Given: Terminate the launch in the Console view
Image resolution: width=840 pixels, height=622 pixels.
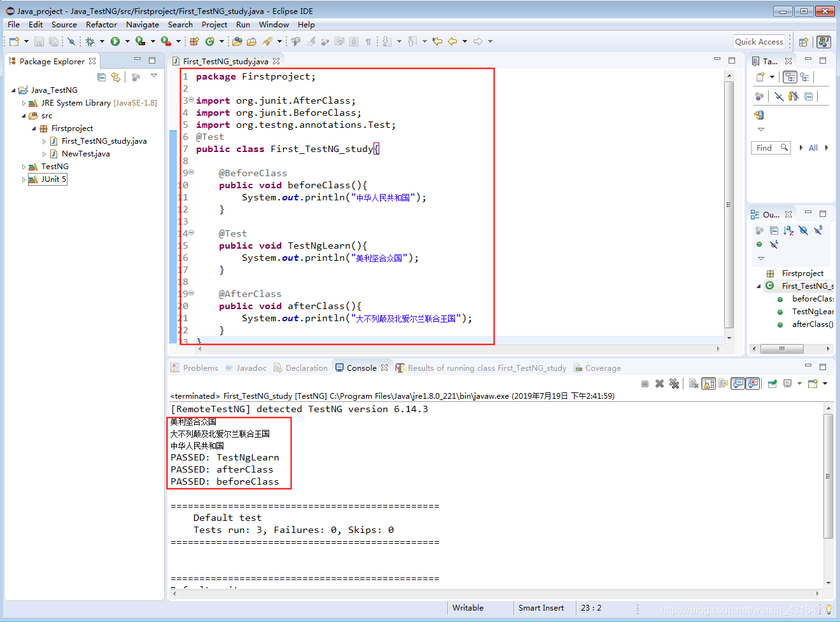Looking at the screenshot, I should tap(645, 383).
